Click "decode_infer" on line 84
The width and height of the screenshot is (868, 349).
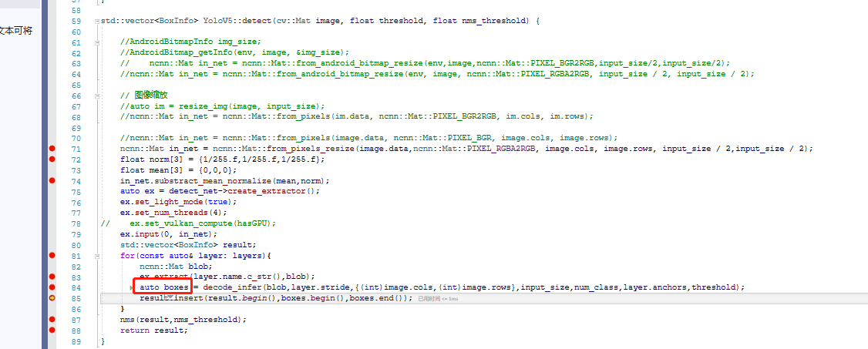pyautogui.click(x=233, y=287)
